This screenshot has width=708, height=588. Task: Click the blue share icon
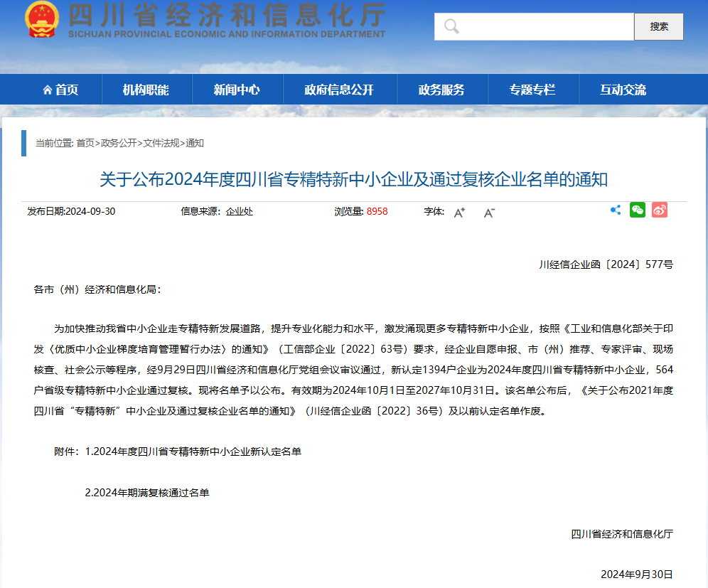click(616, 210)
